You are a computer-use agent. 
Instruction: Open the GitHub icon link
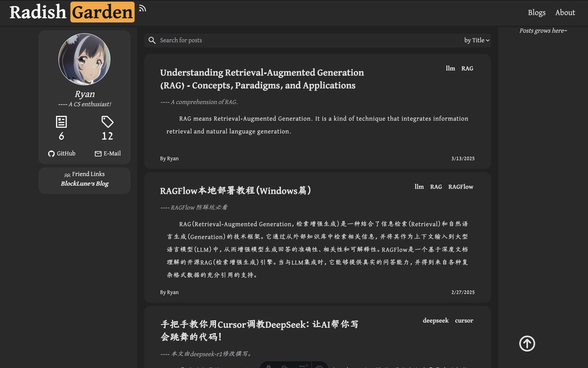pos(51,154)
